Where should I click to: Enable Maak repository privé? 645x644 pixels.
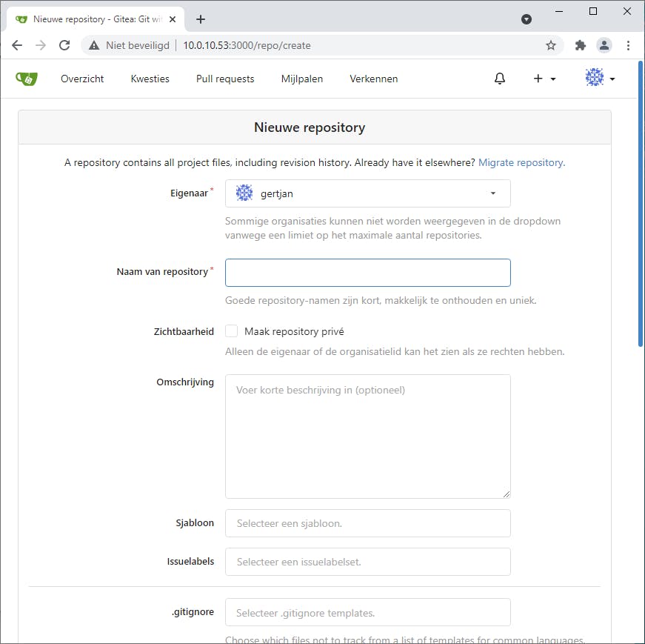point(230,331)
